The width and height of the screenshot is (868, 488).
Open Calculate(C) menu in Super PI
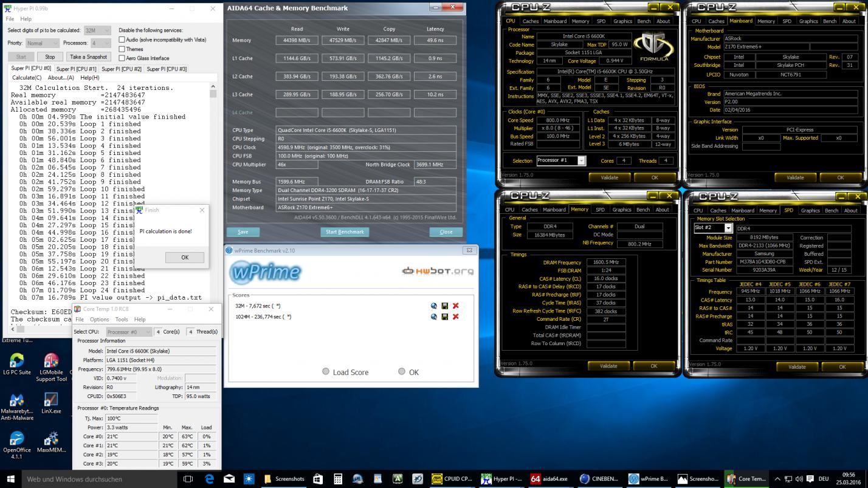[x=27, y=78]
